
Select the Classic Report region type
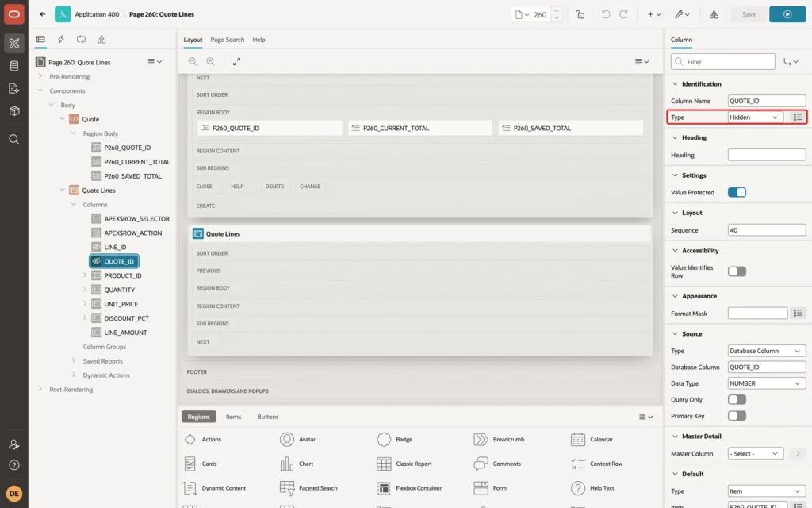coord(405,464)
